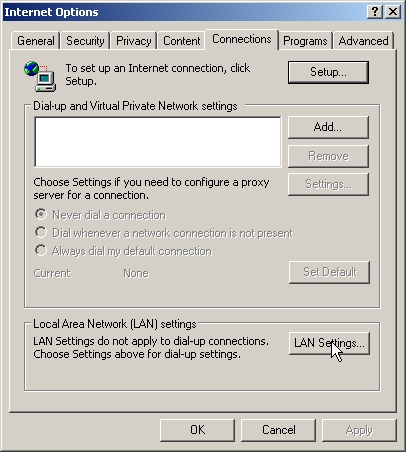The width and height of the screenshot is (406, 452).
Task: Choose Dial whenever a network connection is not present
Action: (164, 233)
